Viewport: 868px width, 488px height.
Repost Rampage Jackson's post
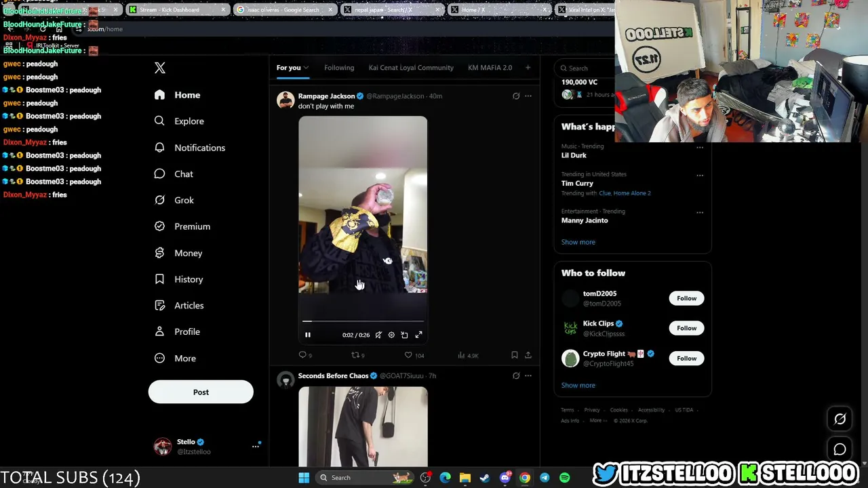tap(357, 355)
